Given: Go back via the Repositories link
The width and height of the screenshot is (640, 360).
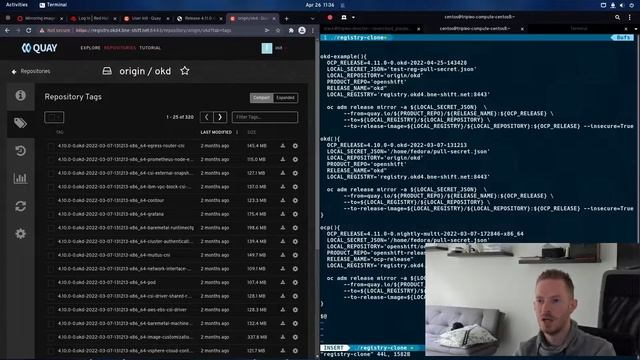Looking at the screenshot, I should (31, 71).
